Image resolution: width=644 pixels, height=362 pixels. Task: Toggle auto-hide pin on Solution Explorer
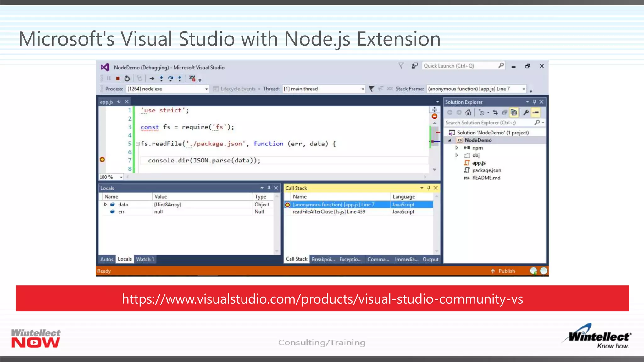coord(534,102)
